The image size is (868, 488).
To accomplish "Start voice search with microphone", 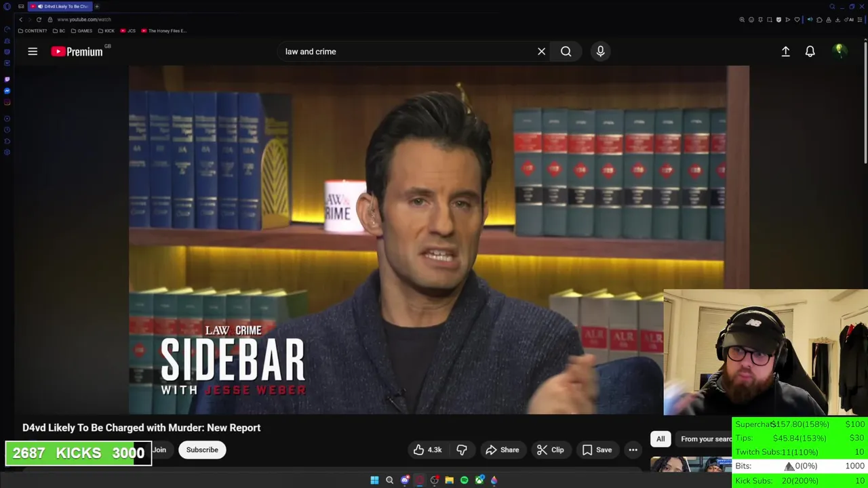I will pyautogui.click(x=600, y=52).
